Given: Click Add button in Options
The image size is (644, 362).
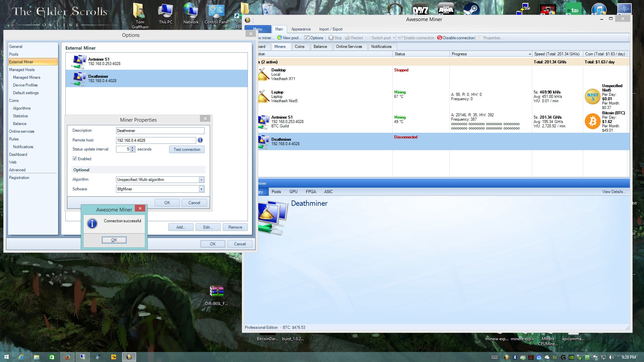Looking at the screenshot, I should [x=181, y=227].
